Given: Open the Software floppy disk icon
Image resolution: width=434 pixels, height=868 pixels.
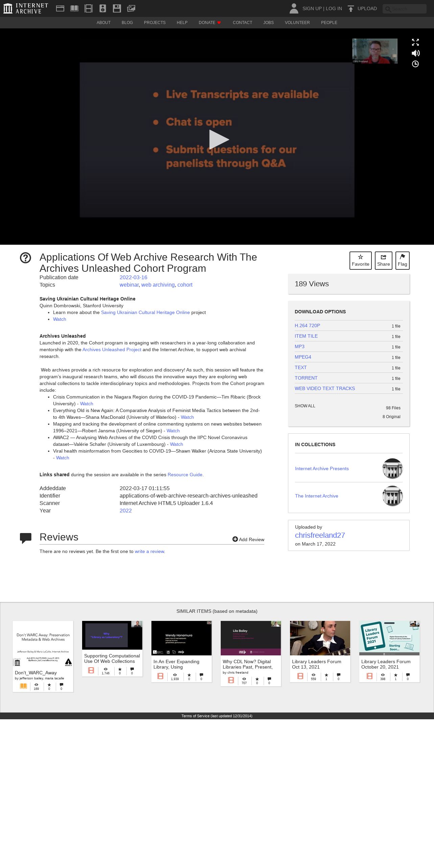Looking at the screenshot, I should click(117, 8).
